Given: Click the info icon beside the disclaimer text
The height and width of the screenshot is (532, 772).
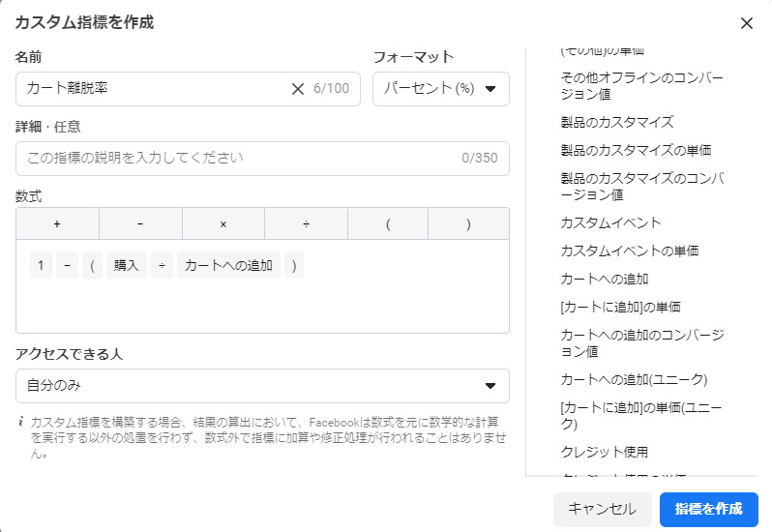Looking at the screenshot, I should (x=21, y=422).
